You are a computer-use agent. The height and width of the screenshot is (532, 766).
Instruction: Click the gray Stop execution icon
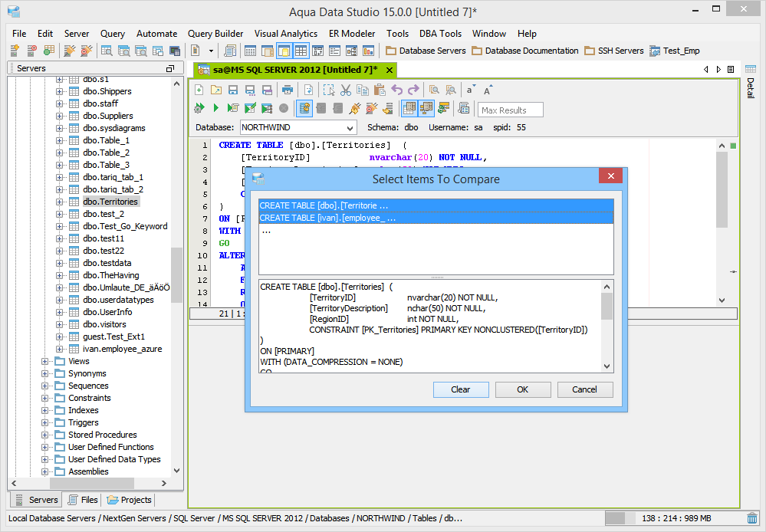[x=284, y=108]
